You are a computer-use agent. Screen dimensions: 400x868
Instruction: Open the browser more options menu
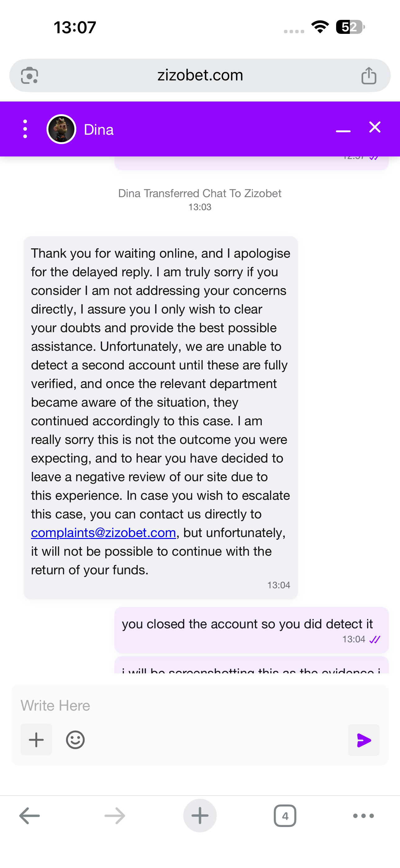click(x=363, y=816)
